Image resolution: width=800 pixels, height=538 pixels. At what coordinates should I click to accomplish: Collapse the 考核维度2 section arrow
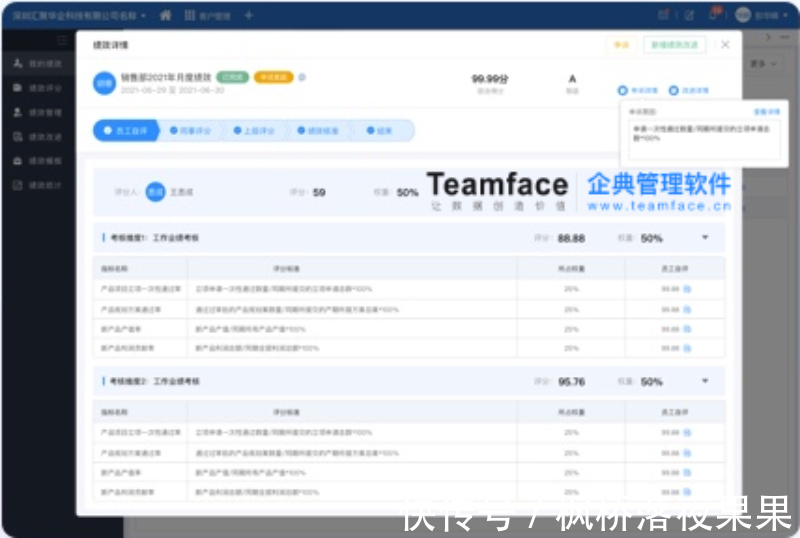(x=705, y=381)
